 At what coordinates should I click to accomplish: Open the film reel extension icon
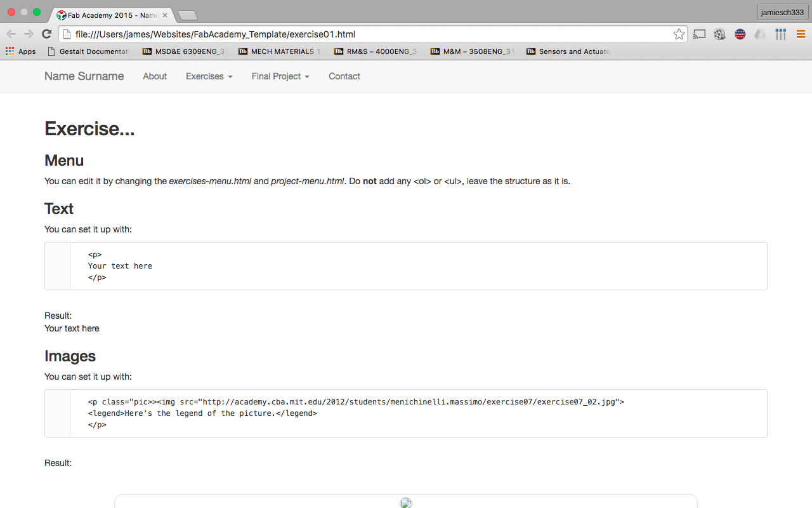click(719, 34)
